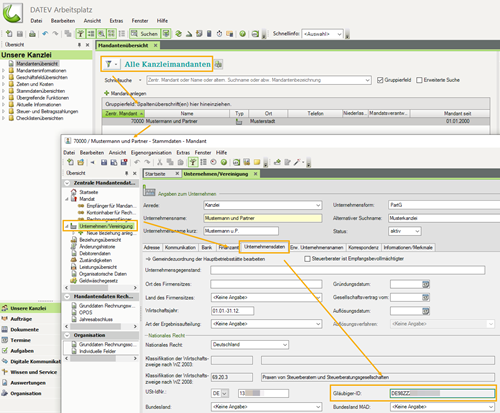Click the cut scissors icon in the Stammdaten toolbar

coord(160,162)
